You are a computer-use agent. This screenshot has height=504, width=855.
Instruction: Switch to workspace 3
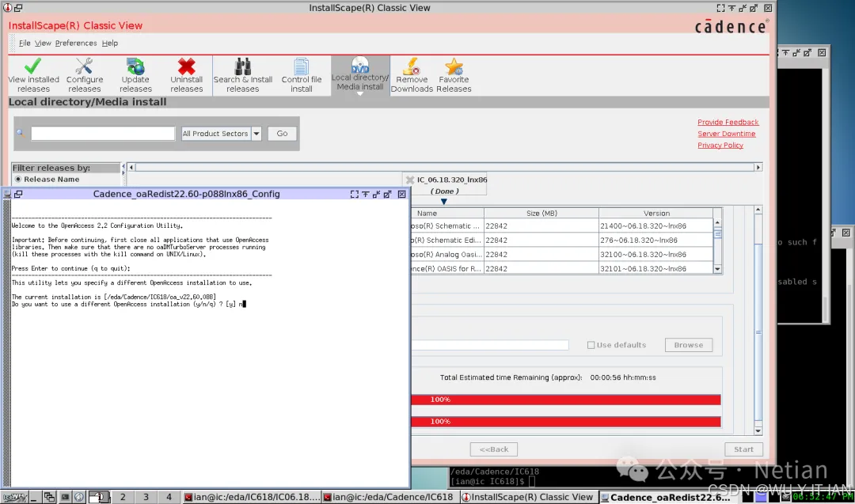tap(146, 497)
